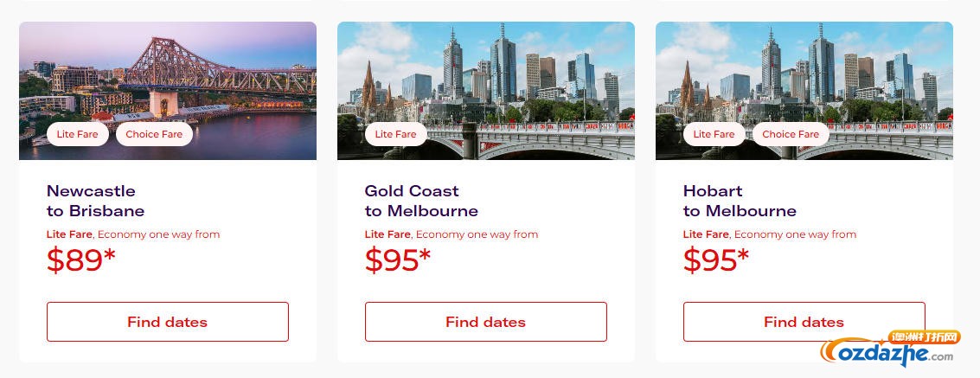Click the $89* price
Screen dimensions: 980x378
click(x=80, y=260)
